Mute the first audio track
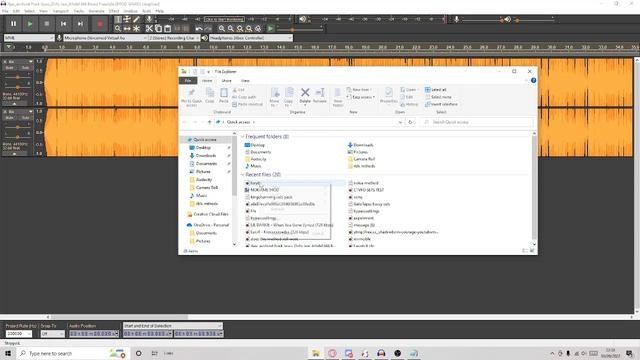640x360 pixels. point(10,68)
